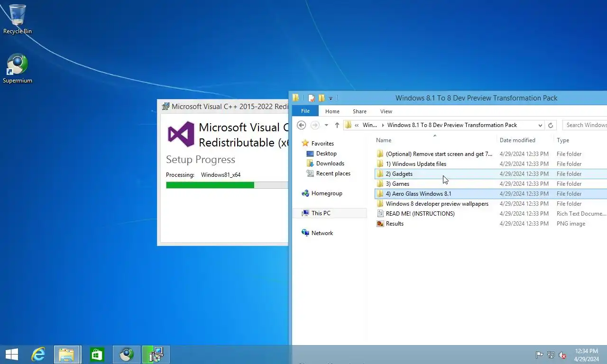Open Customize Quick Access Toolbar dropdown
Screen dimensions: 607x364
tap(331, 99)
